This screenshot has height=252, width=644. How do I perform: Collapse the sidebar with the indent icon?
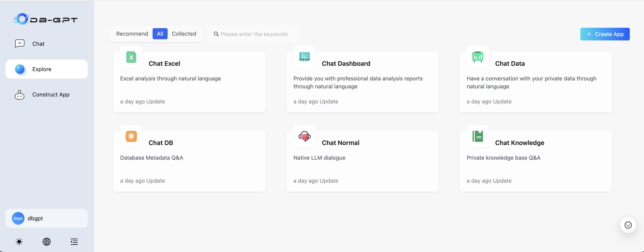[x=74, y=242]
